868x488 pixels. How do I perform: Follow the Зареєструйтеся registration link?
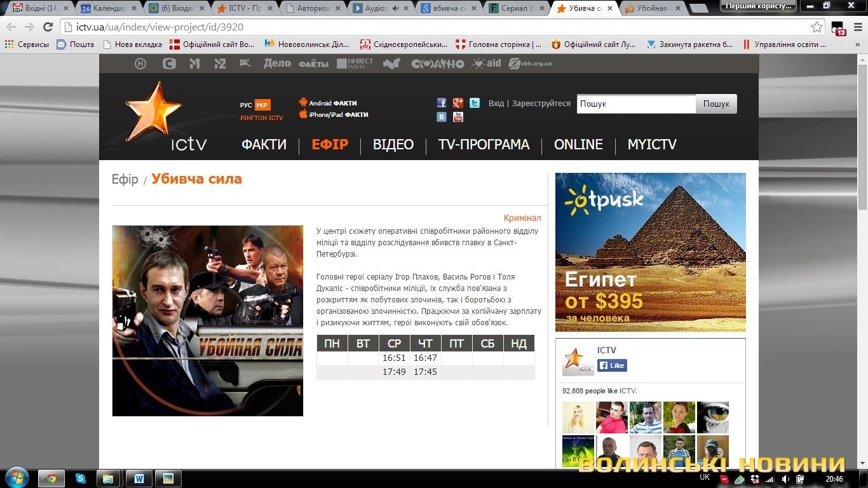[x=541, y=104]
